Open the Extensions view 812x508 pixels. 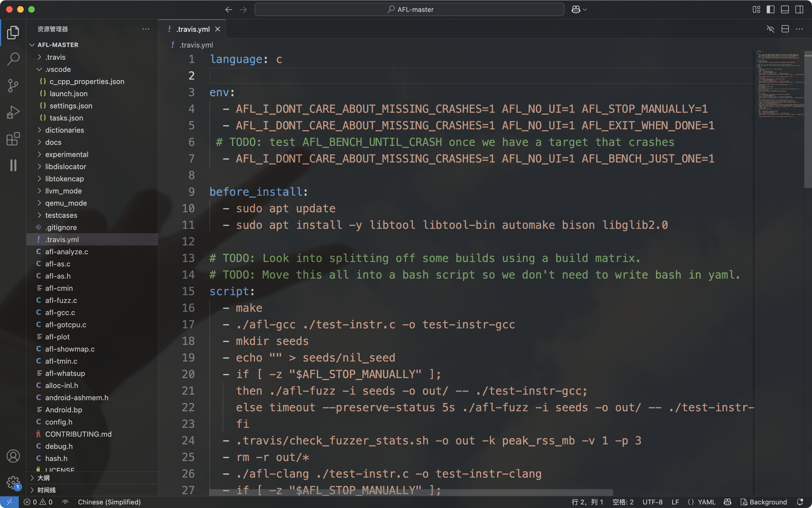point(13,139)
